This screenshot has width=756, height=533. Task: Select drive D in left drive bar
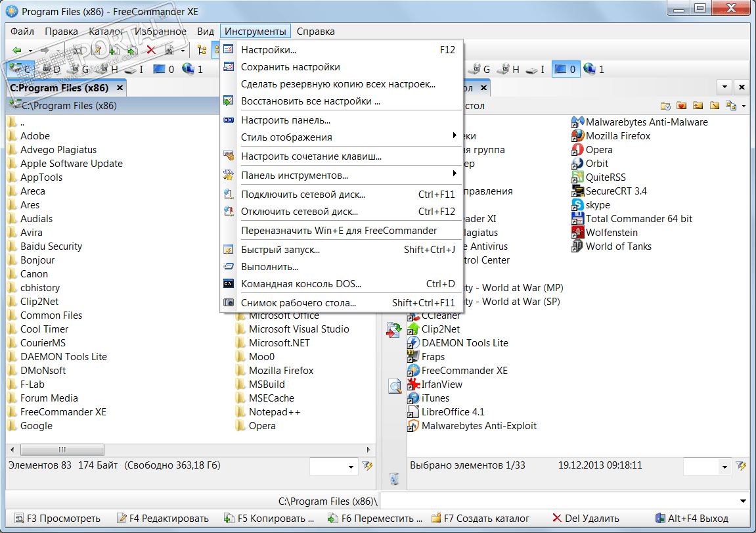51,69
